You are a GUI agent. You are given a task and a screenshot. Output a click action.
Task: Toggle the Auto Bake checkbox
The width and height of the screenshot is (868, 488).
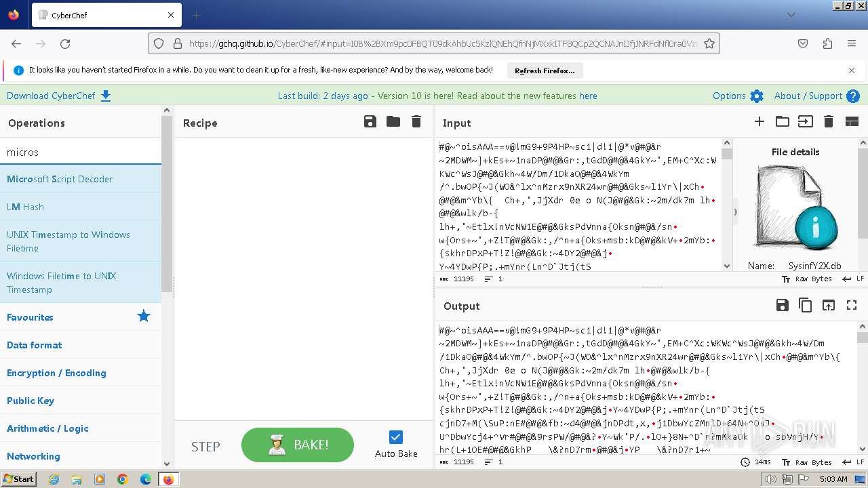point(396,437)
